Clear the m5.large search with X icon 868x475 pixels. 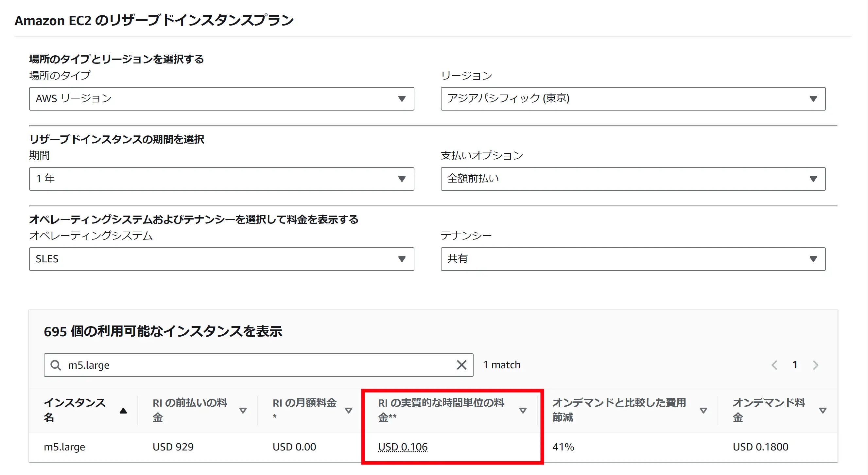click(x=461, y=365)
